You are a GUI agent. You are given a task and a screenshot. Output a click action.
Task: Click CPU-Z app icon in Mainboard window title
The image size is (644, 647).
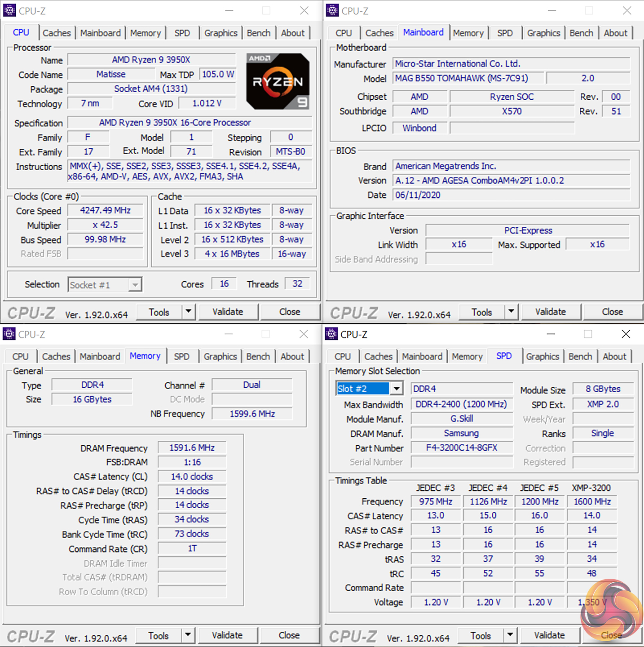click(332, 10)
